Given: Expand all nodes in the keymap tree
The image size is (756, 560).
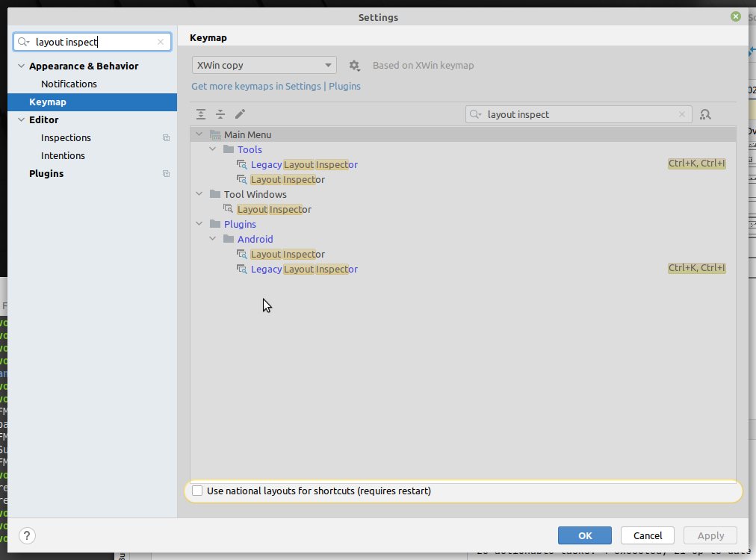Looking at the screenshot, I should 200,113.
